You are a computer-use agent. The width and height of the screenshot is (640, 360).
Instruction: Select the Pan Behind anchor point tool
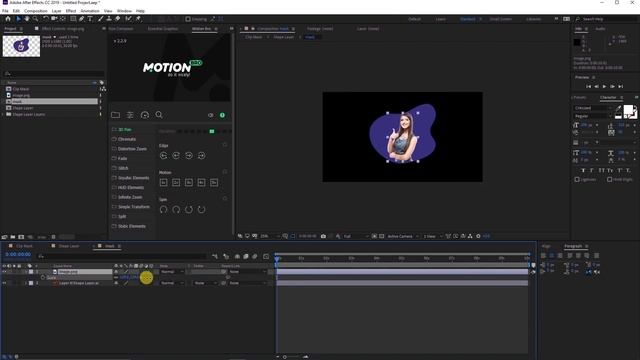(x=63, y=19)
